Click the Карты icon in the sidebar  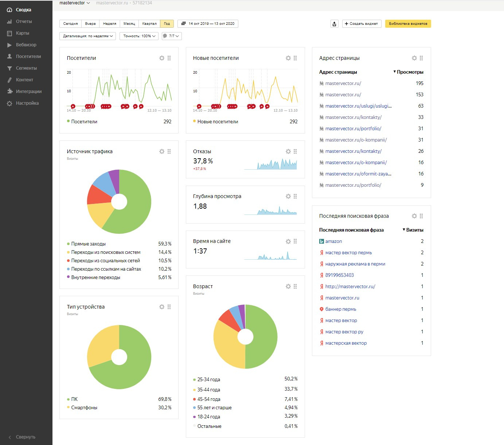coord(9,33)
